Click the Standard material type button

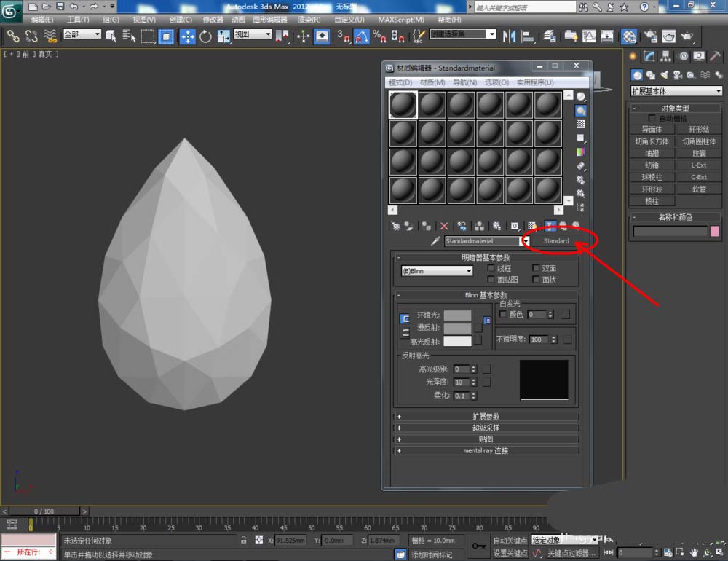pos(556,241)
